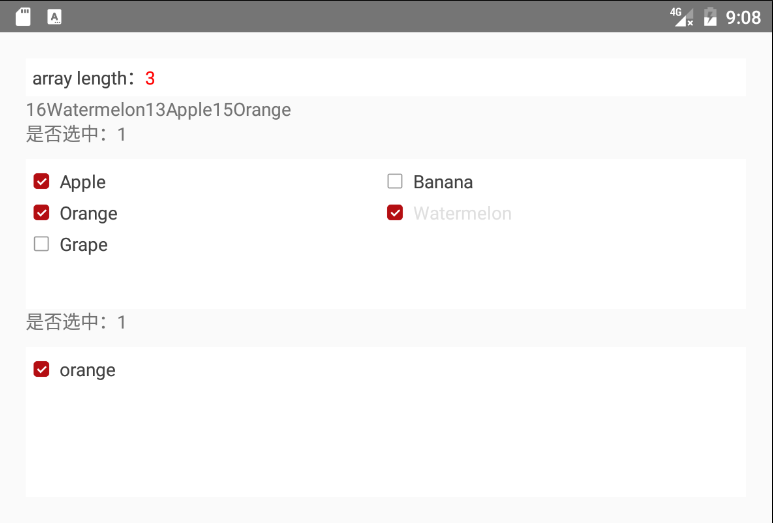The height and width of the screenshot is (523, 773).
Task: Click the "Apple" label text
Action: point(83,182)
